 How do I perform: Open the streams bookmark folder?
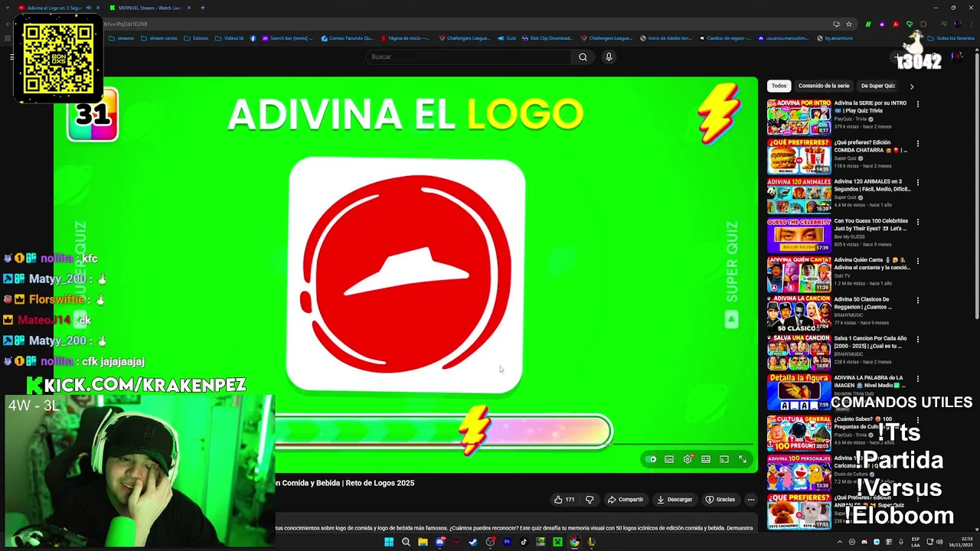click(122, 37)
